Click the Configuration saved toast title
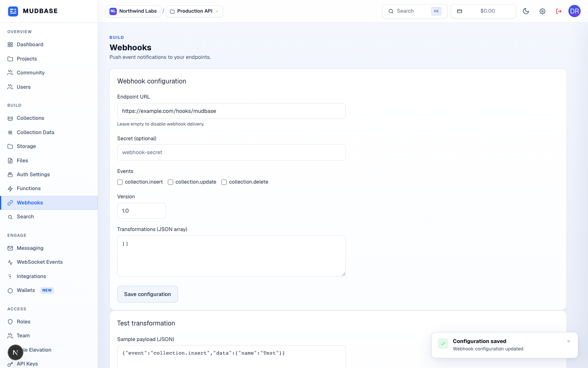588x368 pixels. tap(479, 341)
